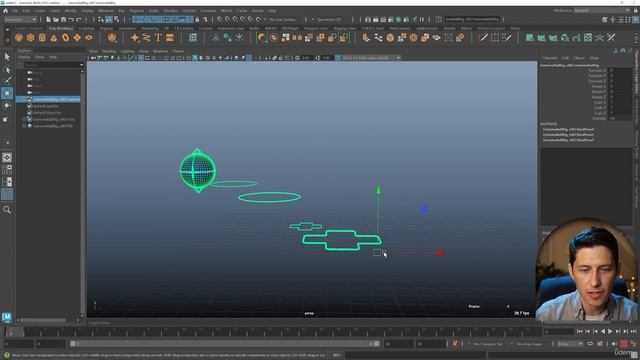Click the Home icon on the menu bar
This screenshot has height=360, width=640.
click(5, 11)
